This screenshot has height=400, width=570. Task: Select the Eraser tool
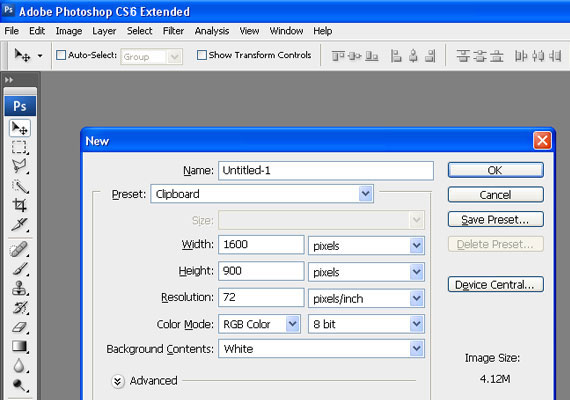19,327
